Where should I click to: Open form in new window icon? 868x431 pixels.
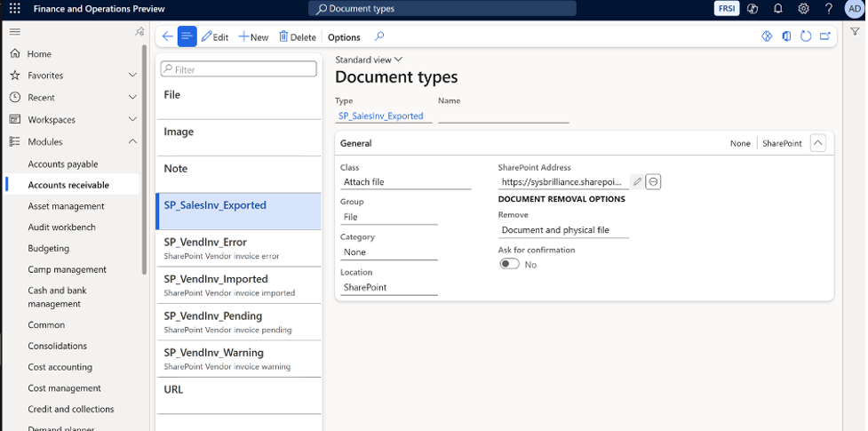point(825,36)
